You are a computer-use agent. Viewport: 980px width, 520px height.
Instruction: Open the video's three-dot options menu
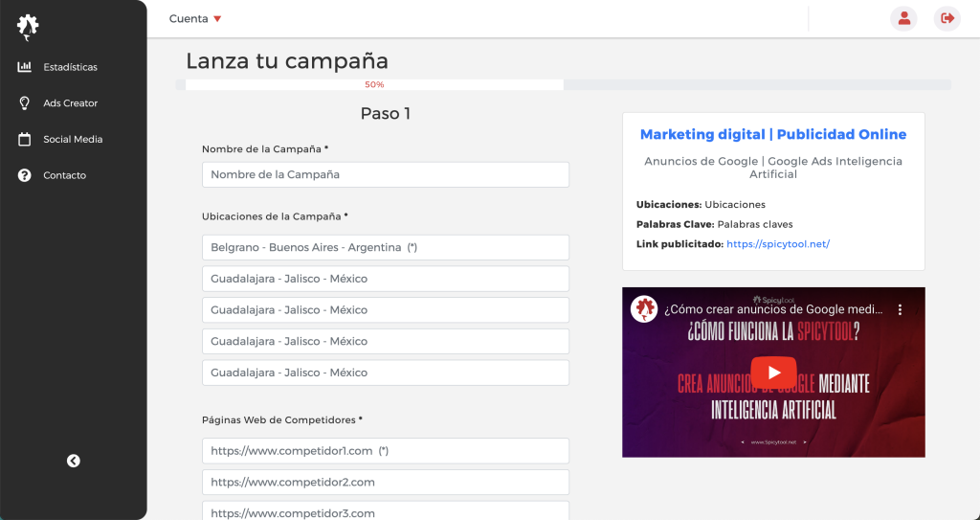coord(900,309)
